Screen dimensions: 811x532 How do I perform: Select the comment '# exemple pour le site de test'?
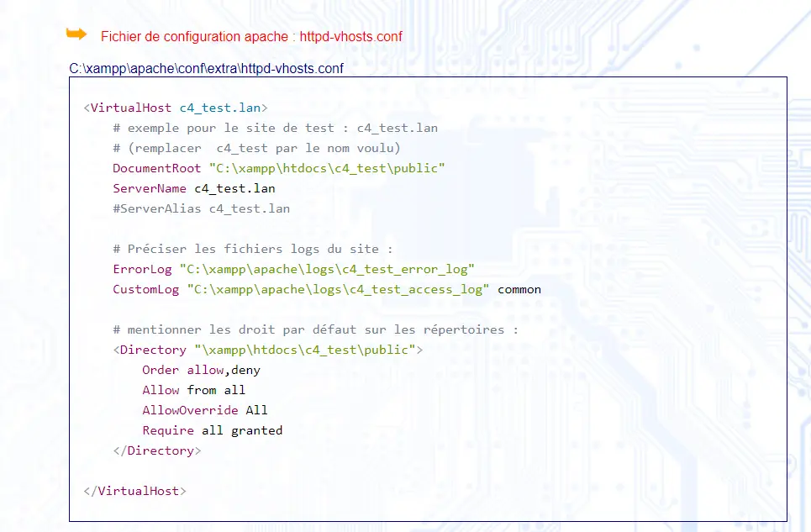(276, 128)
